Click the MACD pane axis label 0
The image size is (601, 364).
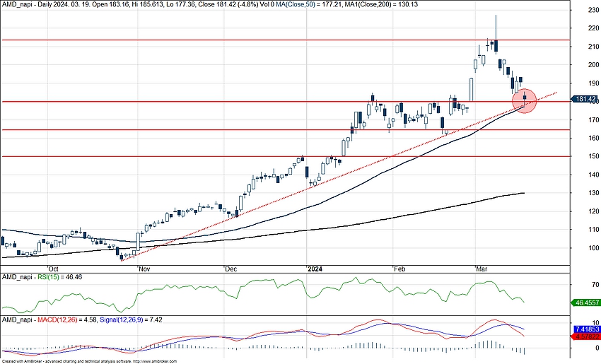(597, 348)
